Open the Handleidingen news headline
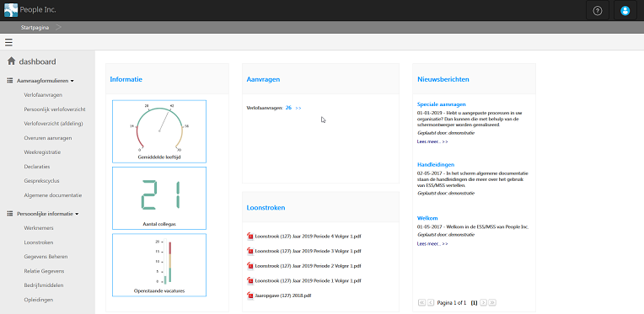Image resolution: width=644 pixels, height=314 pixels. tap(436, 165)
